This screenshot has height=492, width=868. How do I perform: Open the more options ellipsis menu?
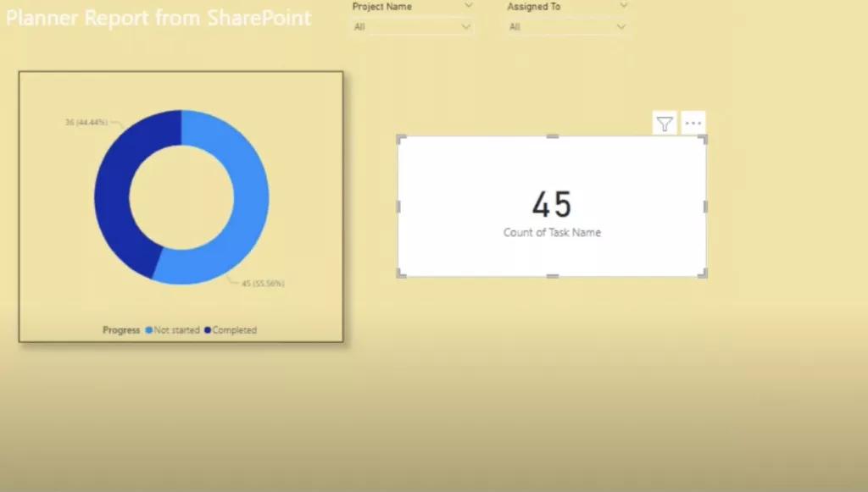click(x=693, y=124)
